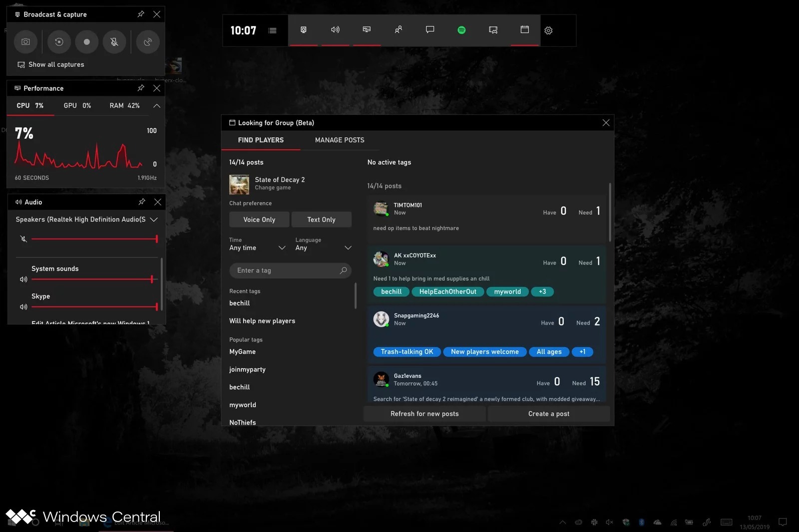799x532 pixels.
Task: Open the Xbox chat widget icon
Action: pos(430,30)
